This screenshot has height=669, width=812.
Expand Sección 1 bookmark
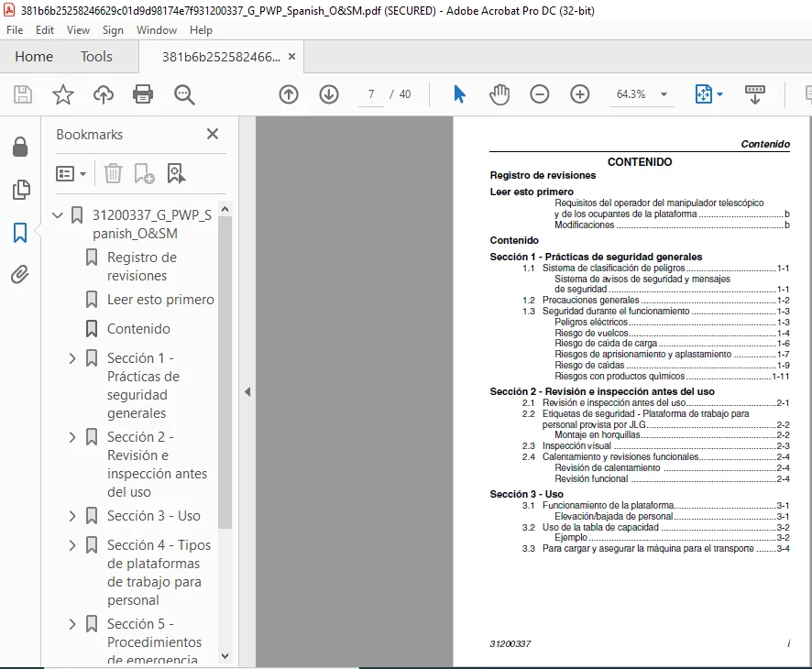(x=72, y=358)
